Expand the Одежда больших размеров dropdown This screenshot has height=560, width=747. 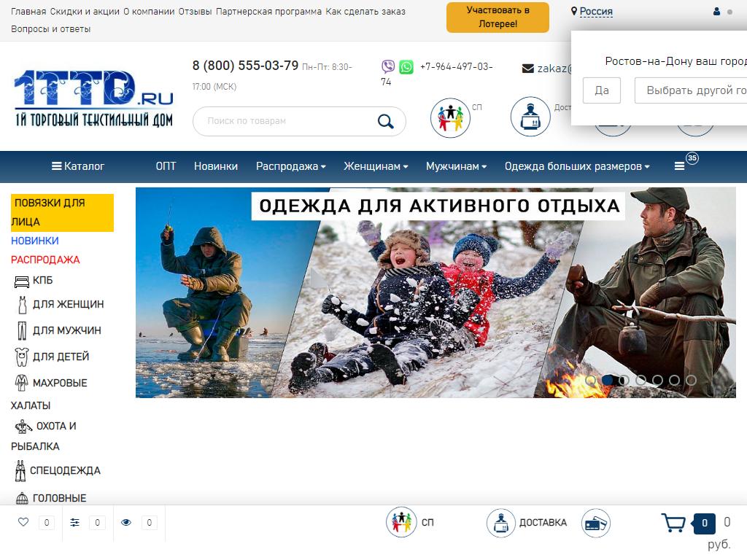[x=576, y=166]
